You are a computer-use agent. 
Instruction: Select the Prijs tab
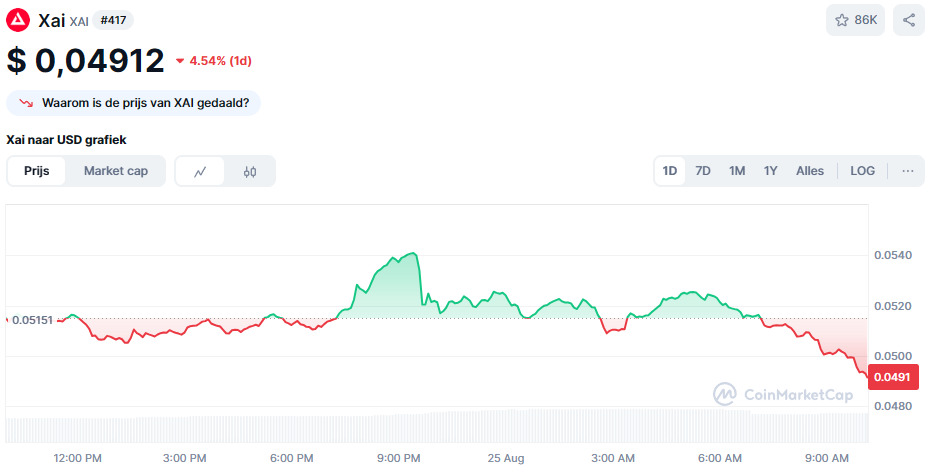[37, 171]
